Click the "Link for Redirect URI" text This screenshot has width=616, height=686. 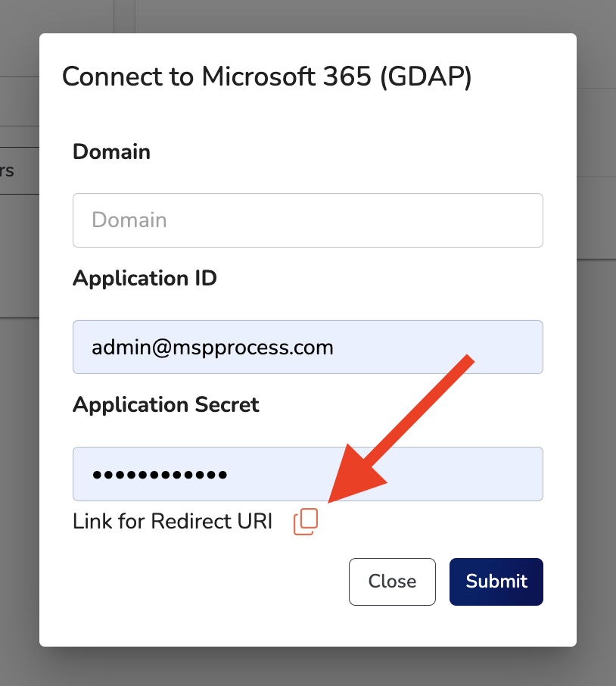(172, 522)
